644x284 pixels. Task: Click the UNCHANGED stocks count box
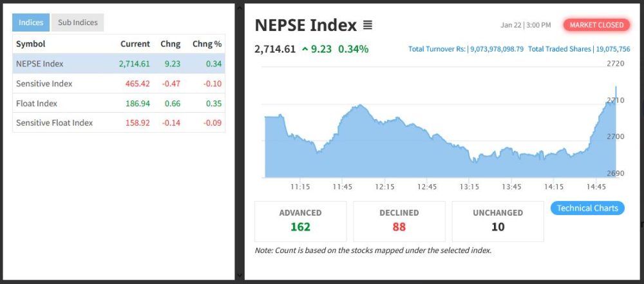coord(498,220)
